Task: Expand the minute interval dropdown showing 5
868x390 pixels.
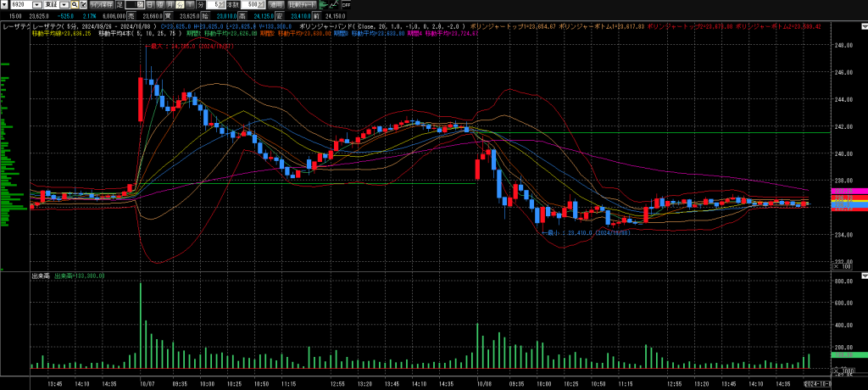Action: tap(222, 5)
